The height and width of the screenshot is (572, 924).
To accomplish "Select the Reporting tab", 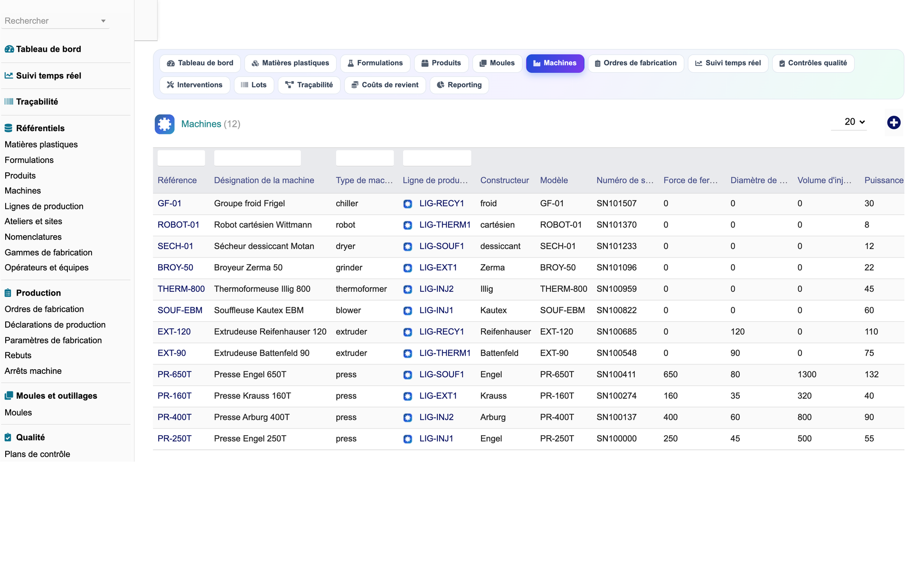I will click(x=459, y=85).
